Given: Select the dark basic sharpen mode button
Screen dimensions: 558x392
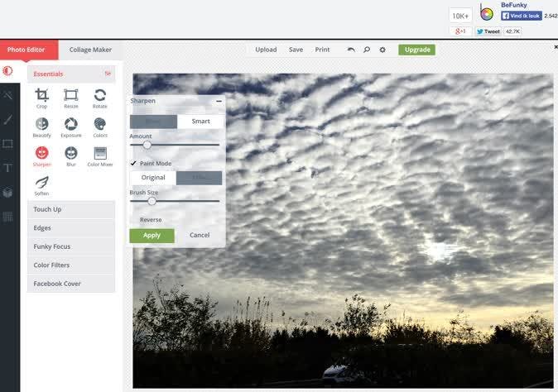Looking at the screenshot, I should [153, 122].
